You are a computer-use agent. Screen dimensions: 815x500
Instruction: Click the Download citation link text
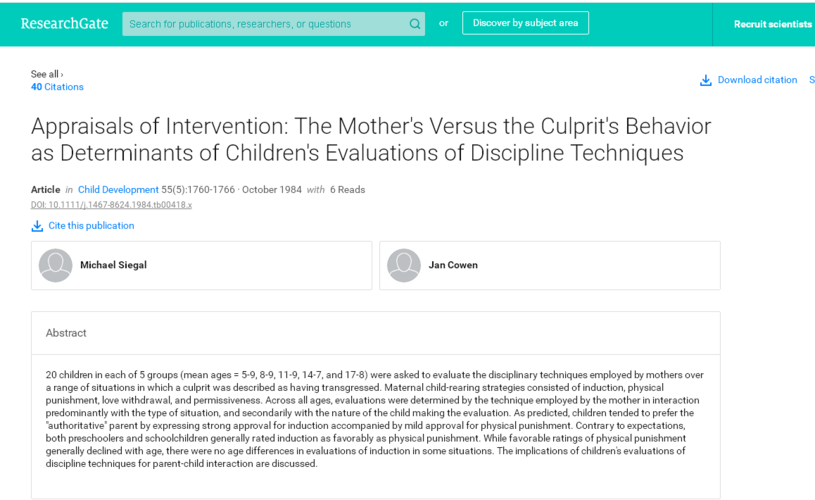[x=757, y=80]
